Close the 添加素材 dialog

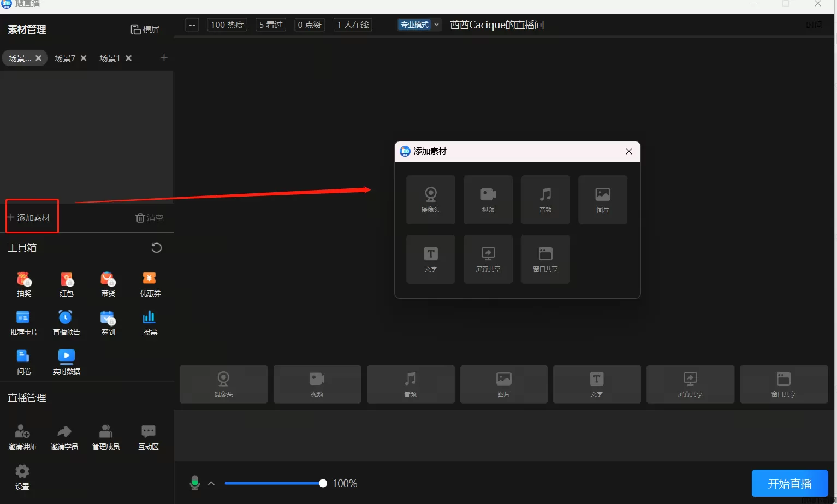click(x=629, y=151)
